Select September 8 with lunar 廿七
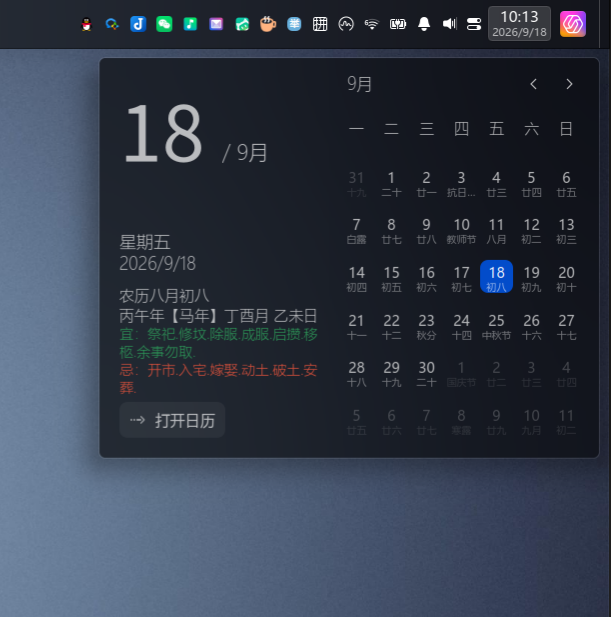This screenshot has width=611, height=617. [x=391, y=231]
